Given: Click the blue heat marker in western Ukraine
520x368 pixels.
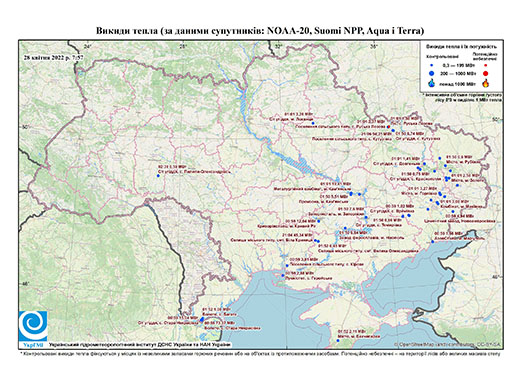Looking at the screenshot, I should [x=158, y=176].
